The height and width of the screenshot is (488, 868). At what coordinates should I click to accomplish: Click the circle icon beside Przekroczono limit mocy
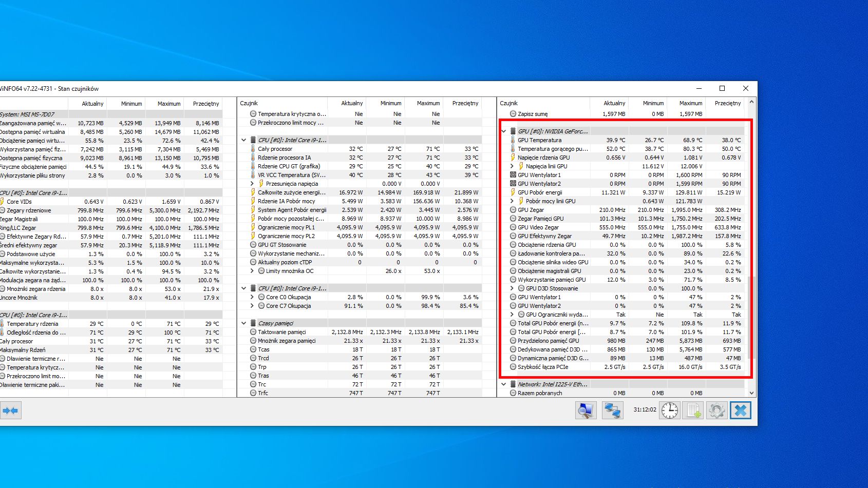tap(253, 123)
